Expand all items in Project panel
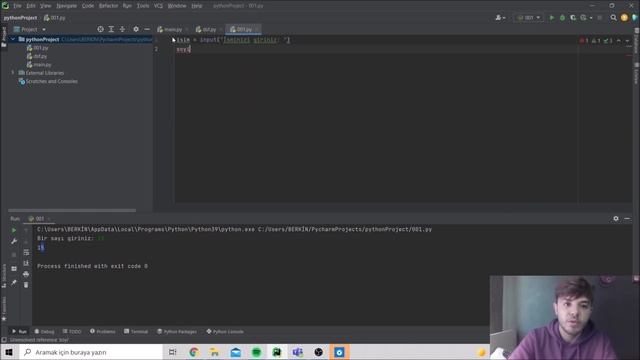Screen dimensions: 640x360 pos(111,29)
